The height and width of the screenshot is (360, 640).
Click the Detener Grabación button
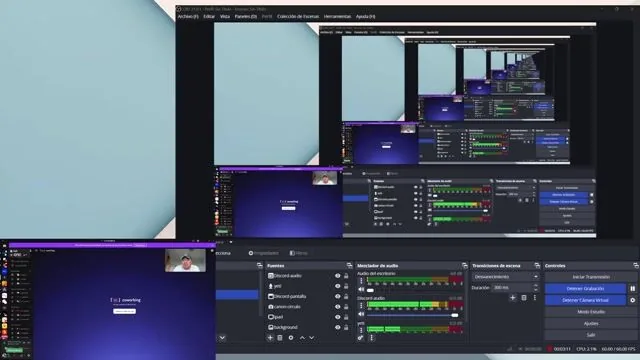click(x=585, y=289)
